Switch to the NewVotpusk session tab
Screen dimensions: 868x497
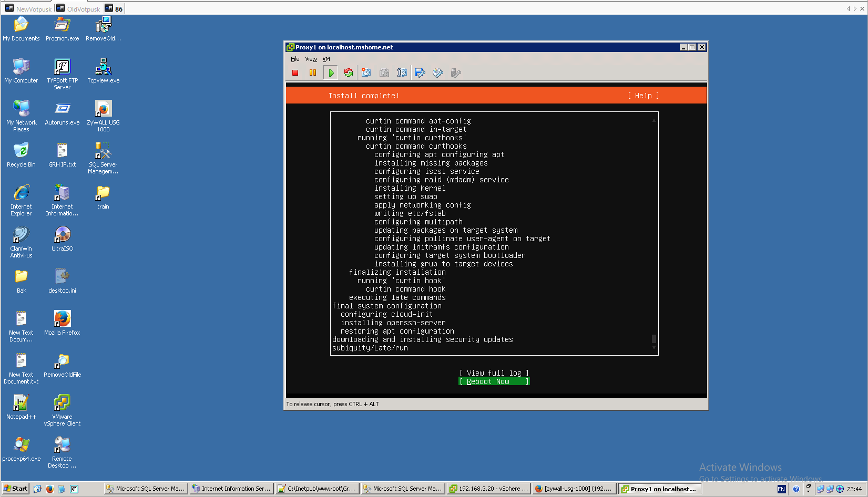coord(29,9)
